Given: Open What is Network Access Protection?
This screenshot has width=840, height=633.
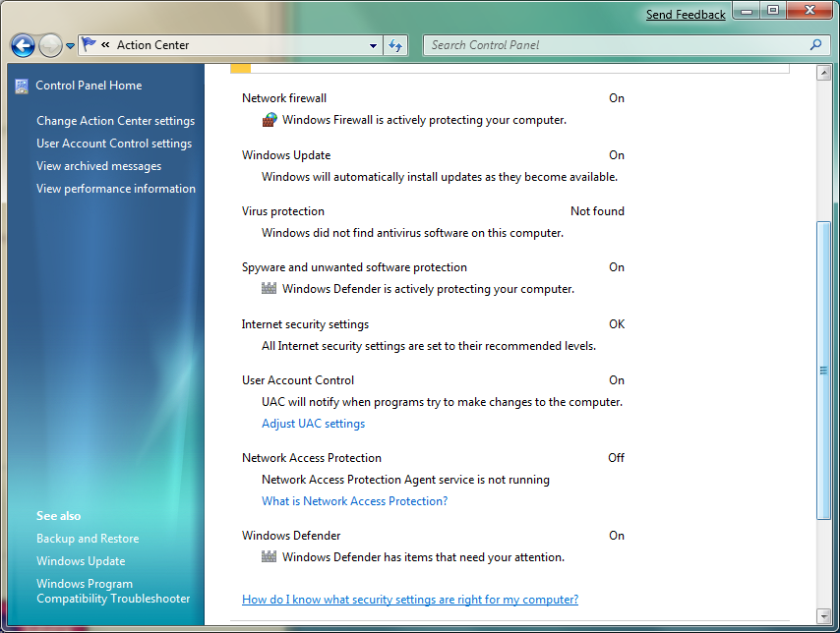Looking at the screenshot, I should tap(354, 500).
